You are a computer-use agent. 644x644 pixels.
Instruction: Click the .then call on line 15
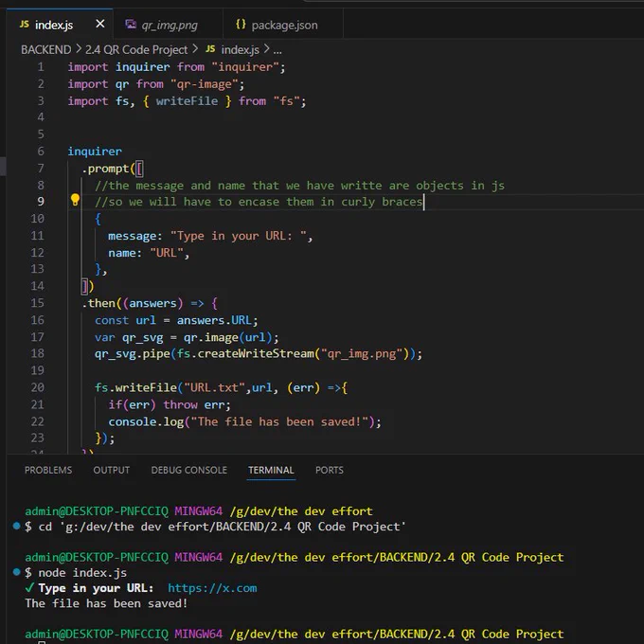(x=98, y=303)
